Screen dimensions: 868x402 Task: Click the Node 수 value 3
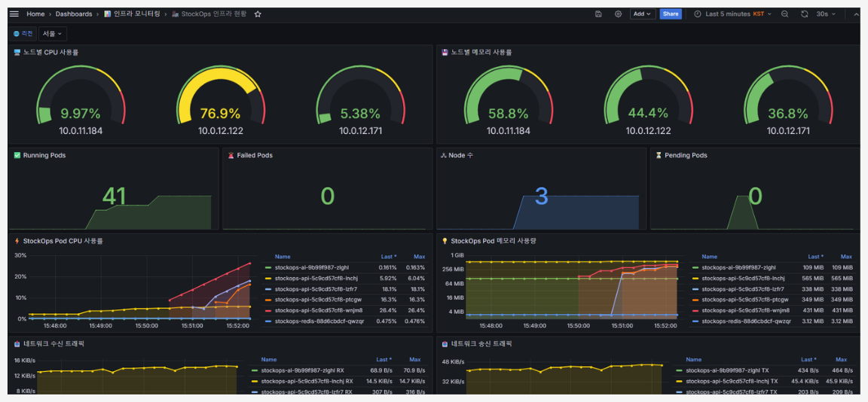542,196
